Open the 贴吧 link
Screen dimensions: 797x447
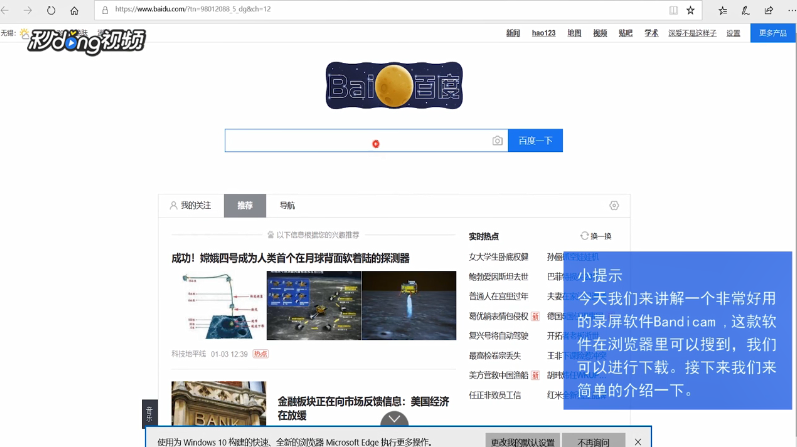(x=626, y=33)
